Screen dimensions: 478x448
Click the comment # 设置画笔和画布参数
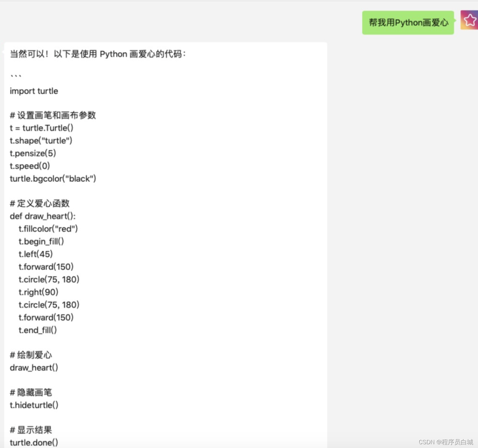click(53, 115)
